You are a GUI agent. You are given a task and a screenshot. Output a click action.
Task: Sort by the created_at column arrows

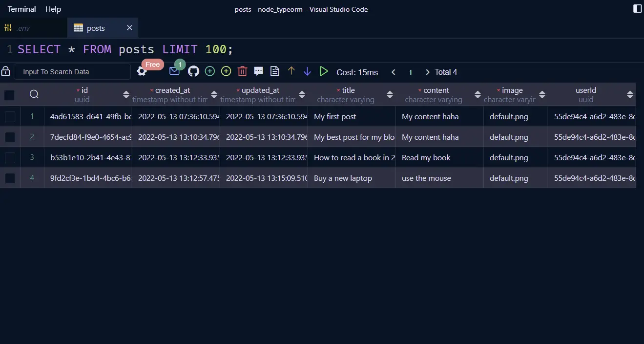click(214, 95)
